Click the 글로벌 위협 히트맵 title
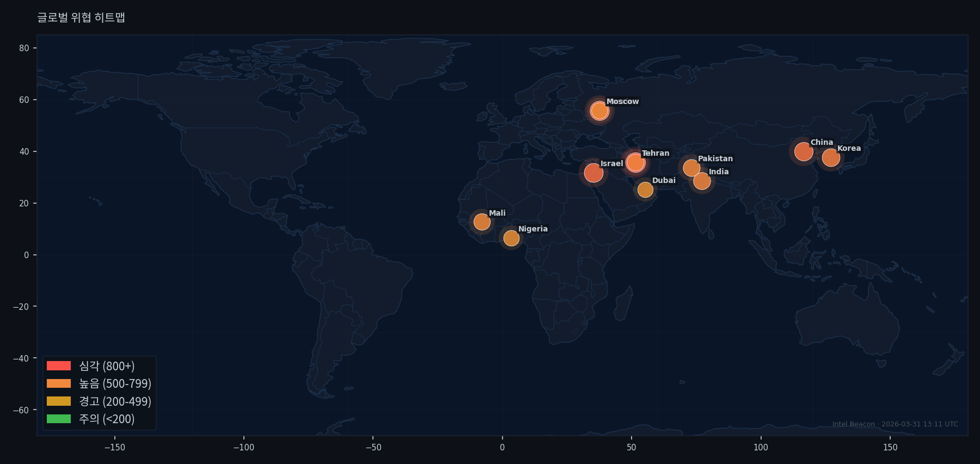The width and height of the screenshot is (980, 464). click(x=81, y=17)
